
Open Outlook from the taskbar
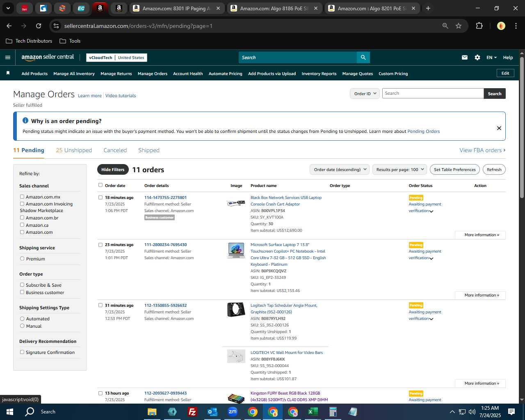click(x=212, y=412)
